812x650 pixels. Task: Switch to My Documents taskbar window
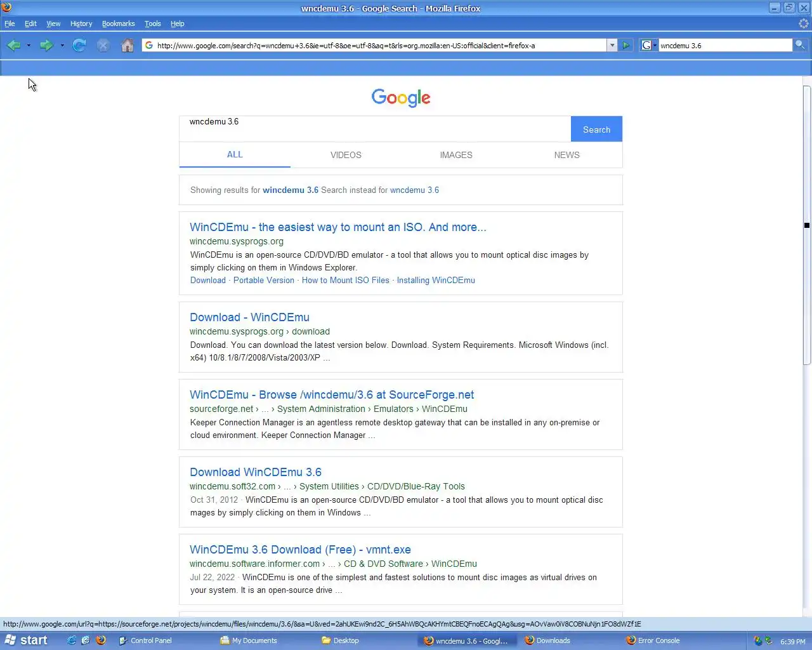[x=266, y=640]
